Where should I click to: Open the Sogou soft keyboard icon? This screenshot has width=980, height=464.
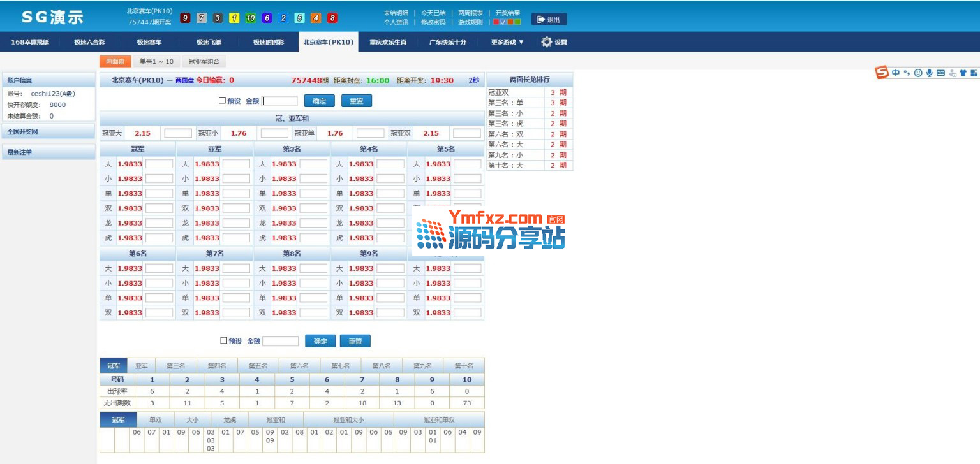[940, 73]
